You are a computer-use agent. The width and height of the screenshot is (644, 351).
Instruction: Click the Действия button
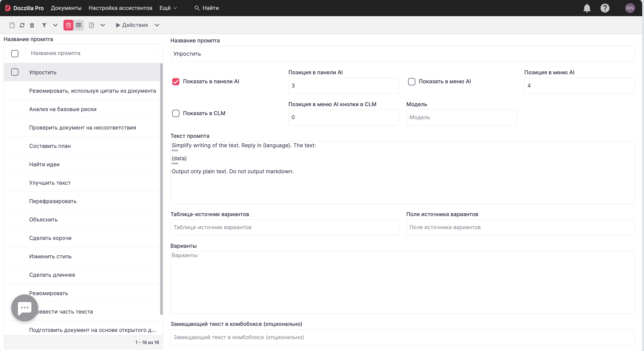[132, 25]
